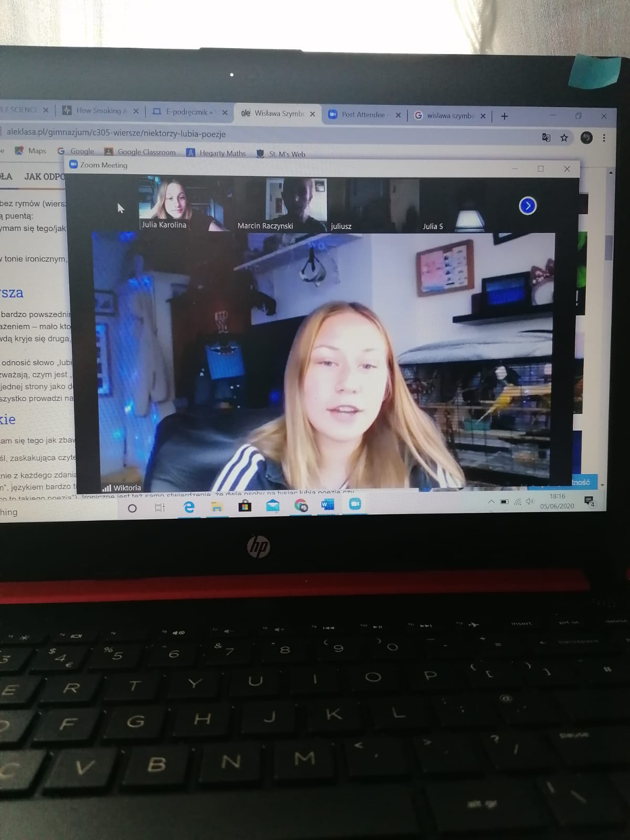Viewport: 630px width, 840px height.
Task: Switch to the How Smoking tab
Action: click(98, 111)
